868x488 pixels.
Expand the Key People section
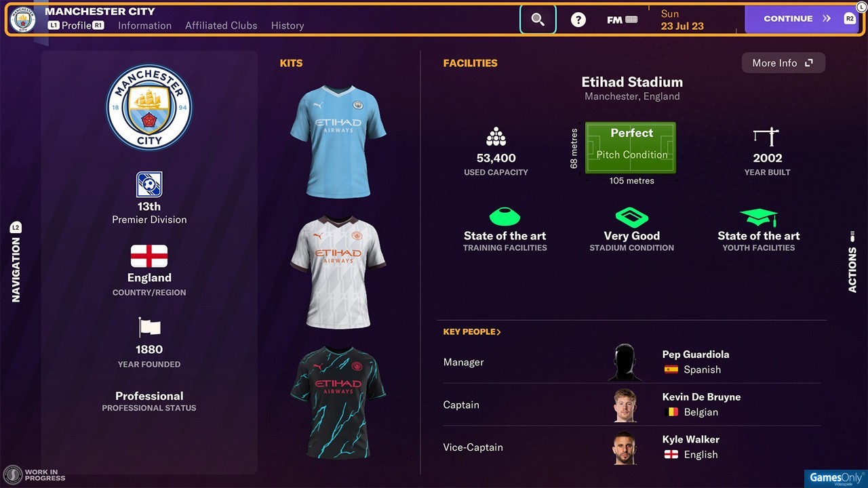[x=472, y=332]
